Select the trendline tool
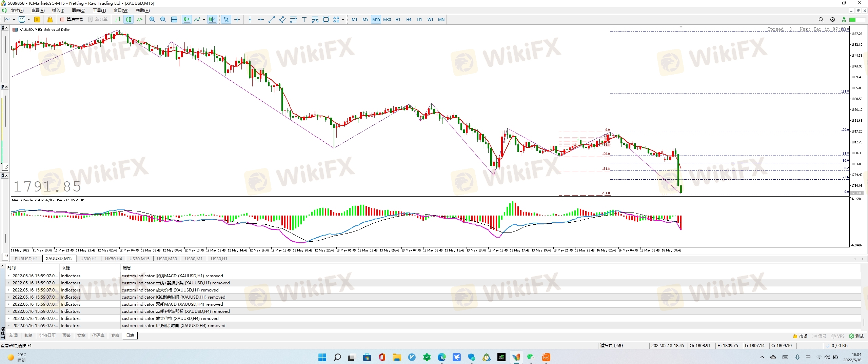This screenshot has width=868, height=364. point(272,20)
